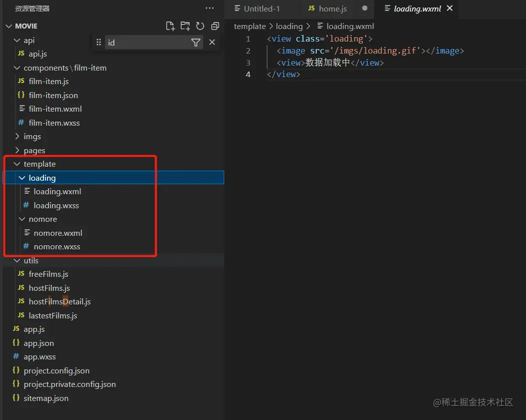Collapse the components\film-item folder
The image size is (526, 420).
[x=17, y=68]
